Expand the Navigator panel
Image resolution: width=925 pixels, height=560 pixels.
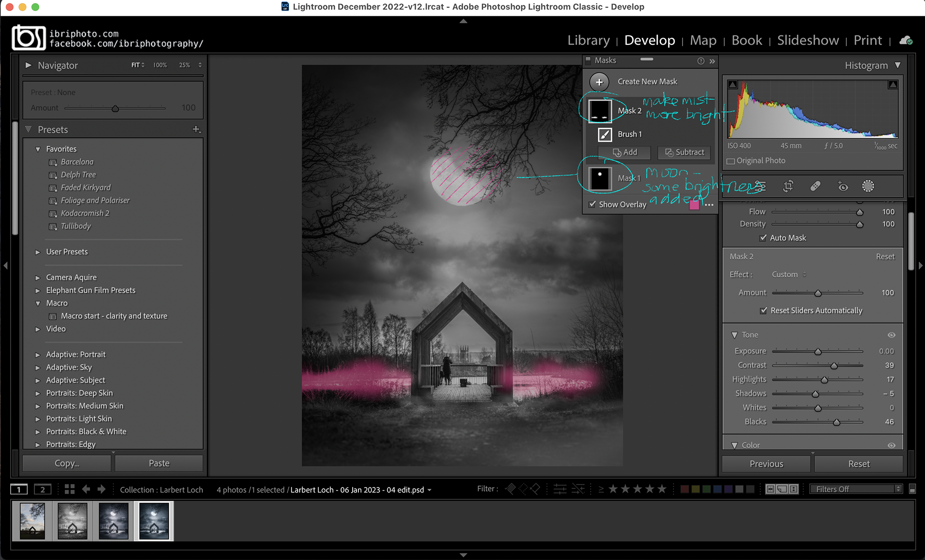click(x=28, y=65)
